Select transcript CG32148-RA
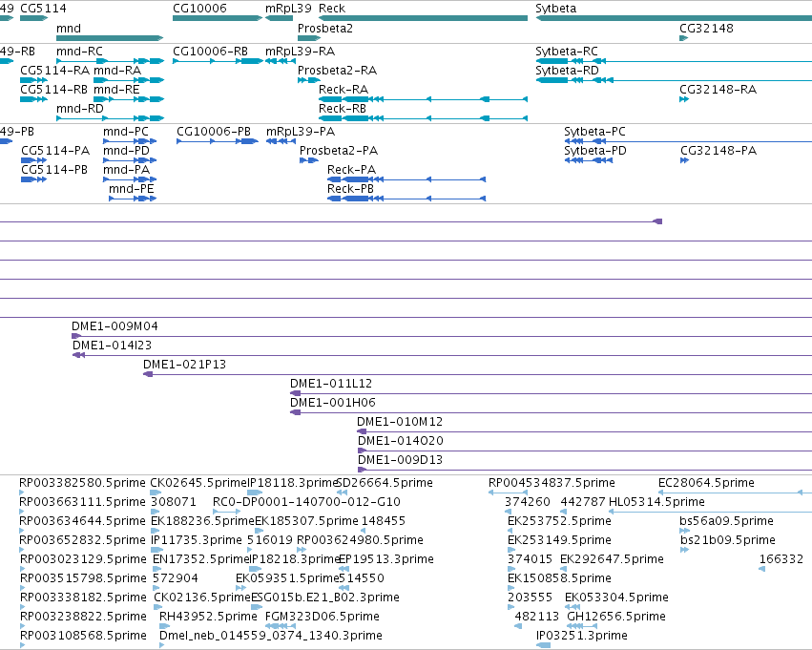The image size is (812, 650). (x=718, y=90)
